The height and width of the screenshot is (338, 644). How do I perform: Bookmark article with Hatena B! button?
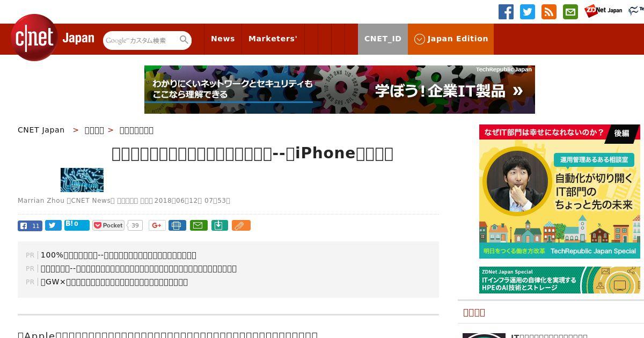77,225
